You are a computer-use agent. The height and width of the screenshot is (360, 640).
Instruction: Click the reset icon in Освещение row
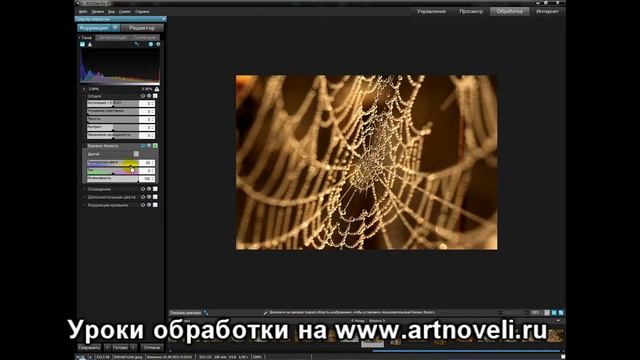pos(143,189)
